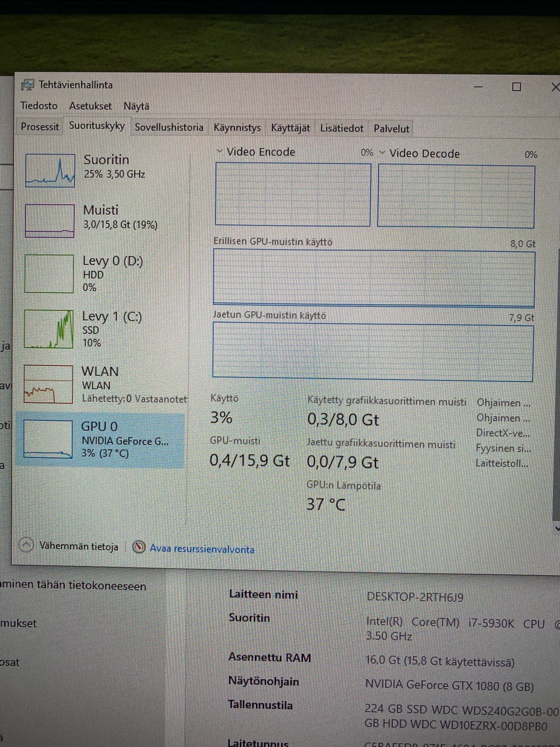560x747 pixels.
Task: Click the Video Decode graph area
Action: 456,196
